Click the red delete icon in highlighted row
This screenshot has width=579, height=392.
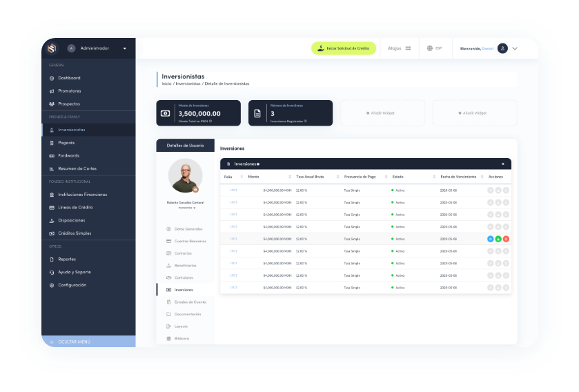click(x=506, y=239)
